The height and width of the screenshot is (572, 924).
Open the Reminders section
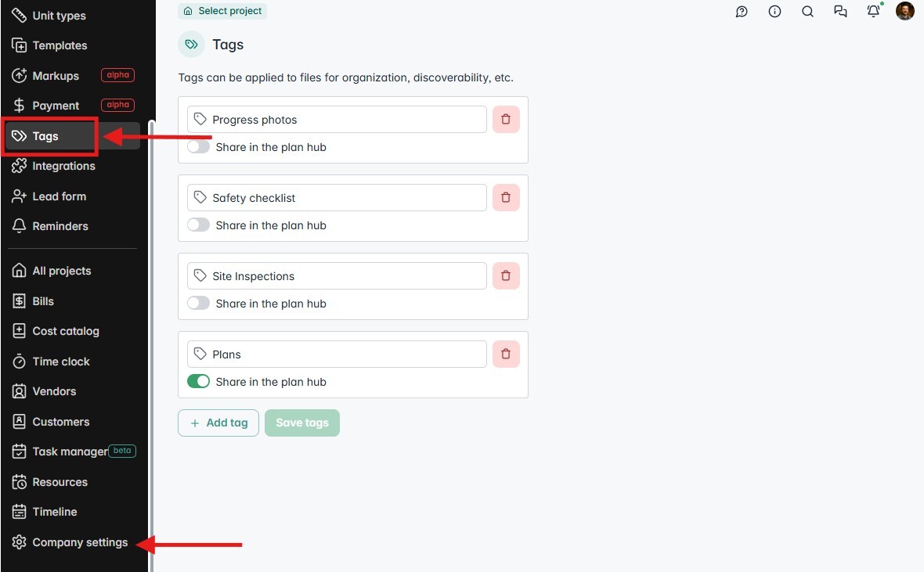pos(59,225)
